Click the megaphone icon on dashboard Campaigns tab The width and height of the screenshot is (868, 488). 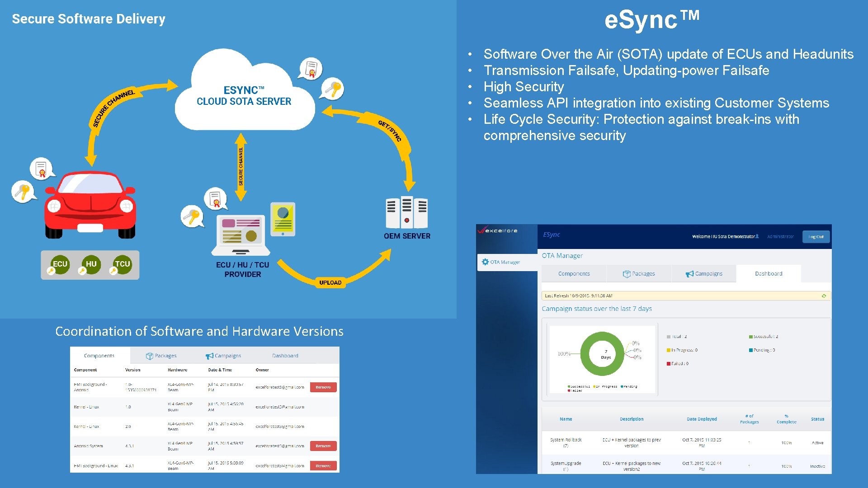pyautogui.click(x=689, y=274)
